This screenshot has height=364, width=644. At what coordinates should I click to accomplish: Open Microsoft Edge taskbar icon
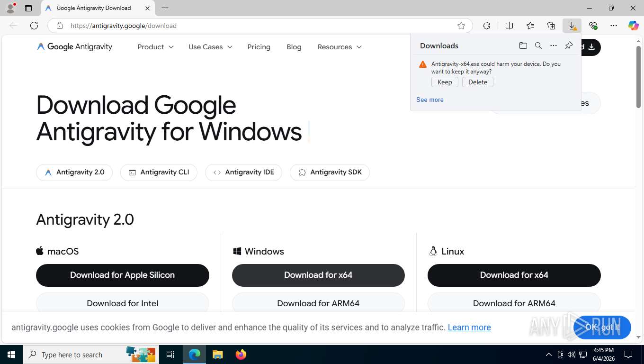click(x=194, y=355)
